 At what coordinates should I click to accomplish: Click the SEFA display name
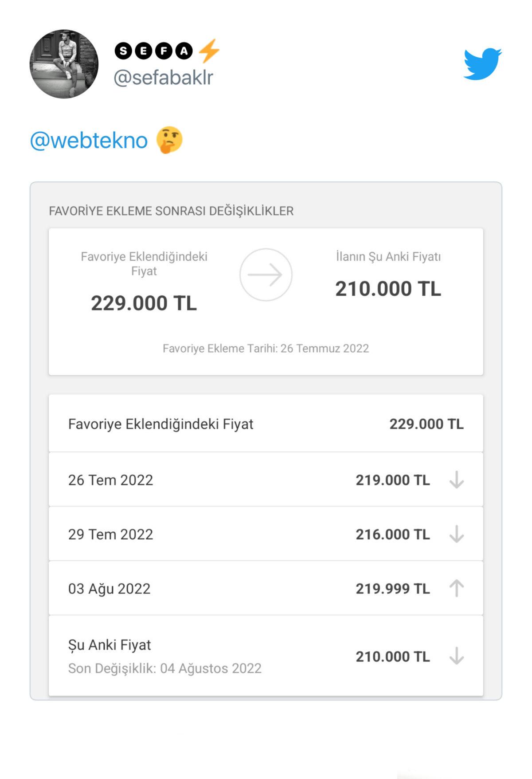[153, 51]
